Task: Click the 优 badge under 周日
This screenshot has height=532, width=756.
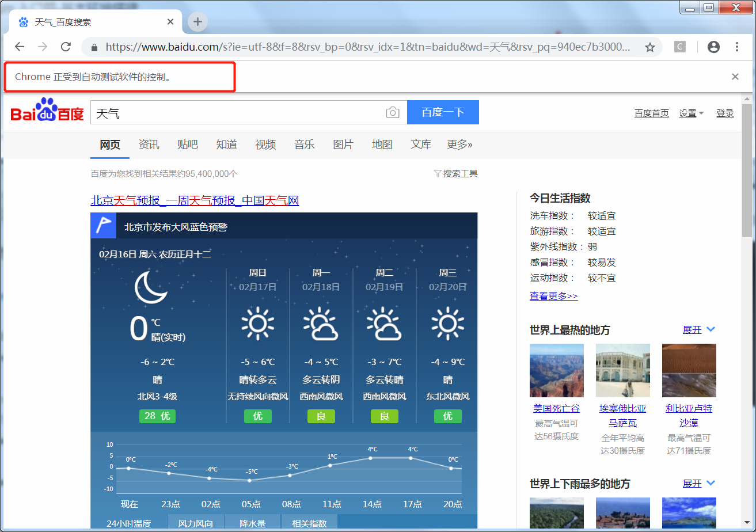Action: (258, 416)
